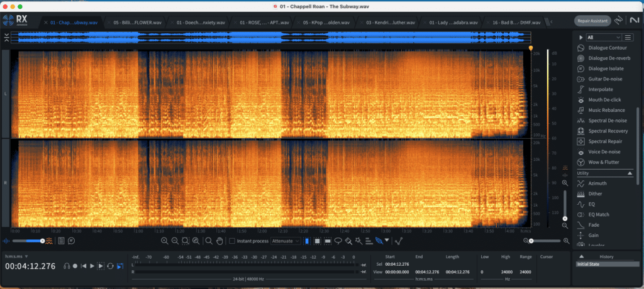Toggle left channel L selector
Screen dimensions: 644x289
pyautogui.click(x=5, y=94)
